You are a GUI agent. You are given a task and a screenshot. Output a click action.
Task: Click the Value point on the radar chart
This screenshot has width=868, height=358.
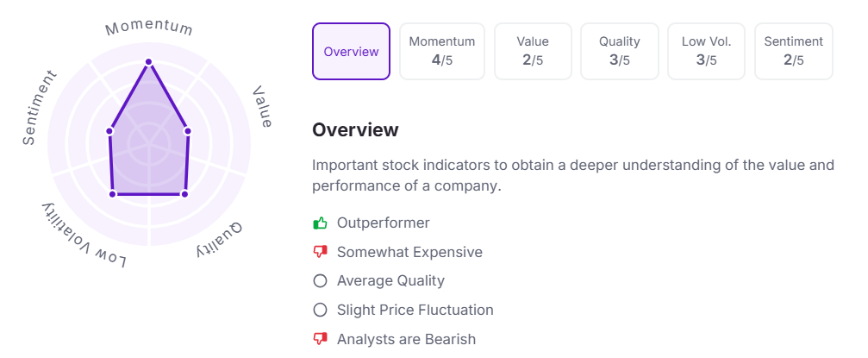click(x=188, y=131)
